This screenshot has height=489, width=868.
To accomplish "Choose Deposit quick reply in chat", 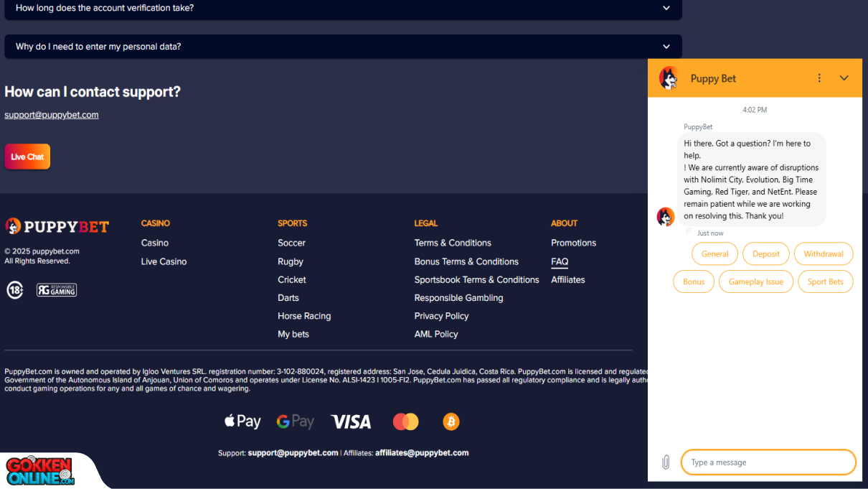I will point(766,254).
